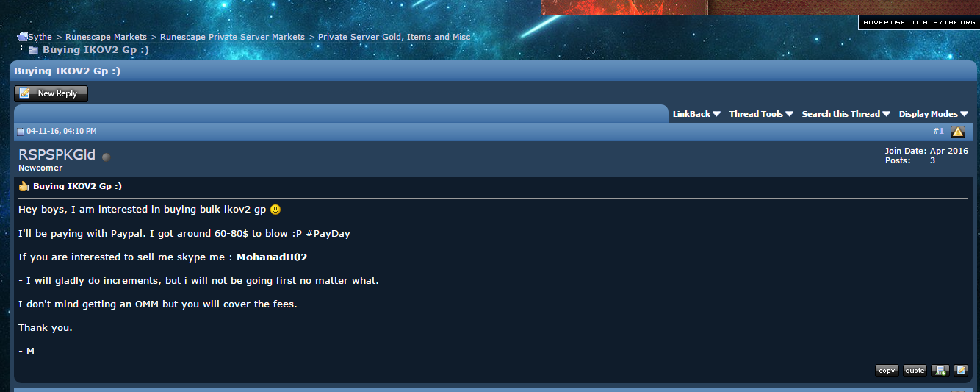980x392 pixels.
Task: Click the New Reply button
Action: pos(51,93)
